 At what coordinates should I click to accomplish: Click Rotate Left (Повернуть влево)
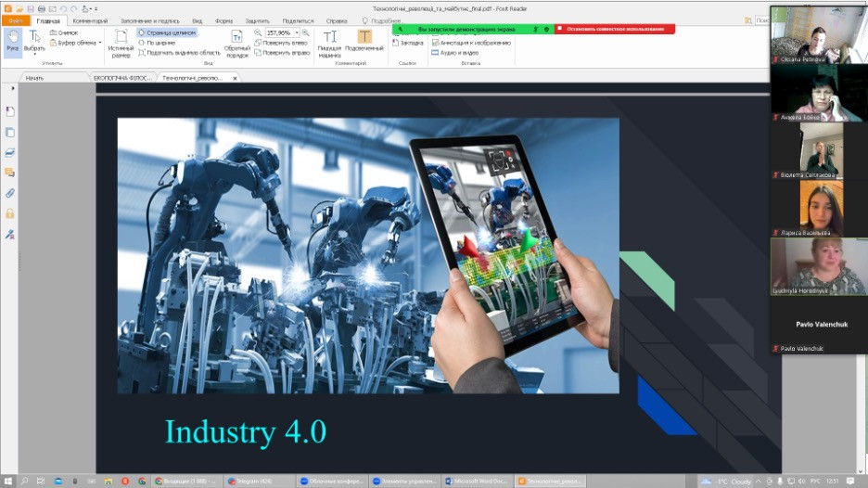coord(282,43)
